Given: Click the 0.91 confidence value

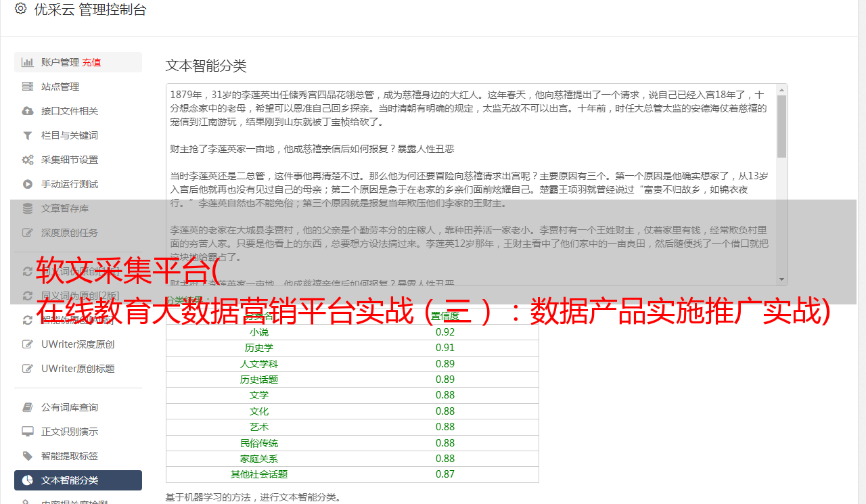Looking at the screenshot, I should tap(445, 348).
